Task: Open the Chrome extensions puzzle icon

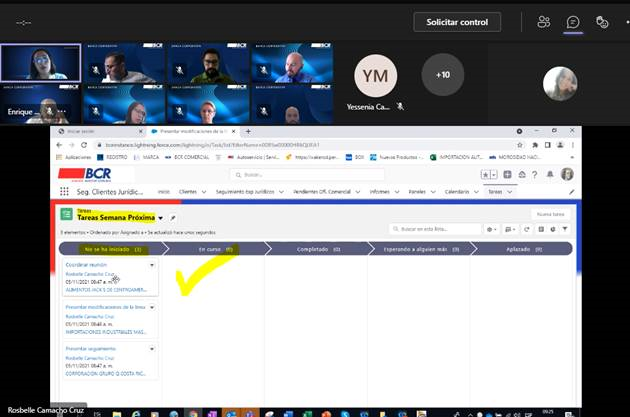Action: (535, 145)
